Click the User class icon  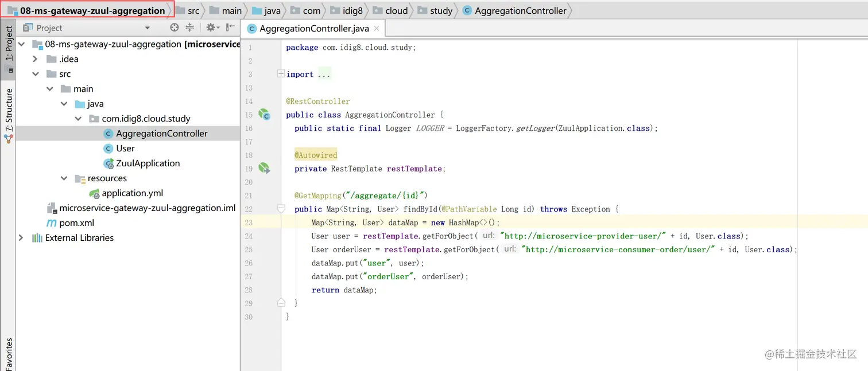(108, 149)
